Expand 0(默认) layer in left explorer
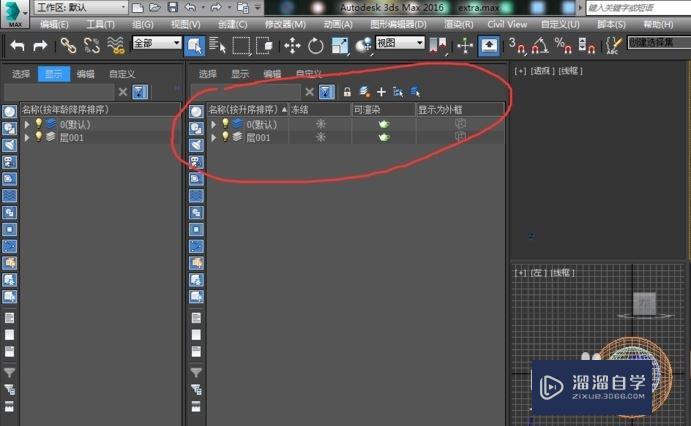691x426 pixels. (27, 125)
